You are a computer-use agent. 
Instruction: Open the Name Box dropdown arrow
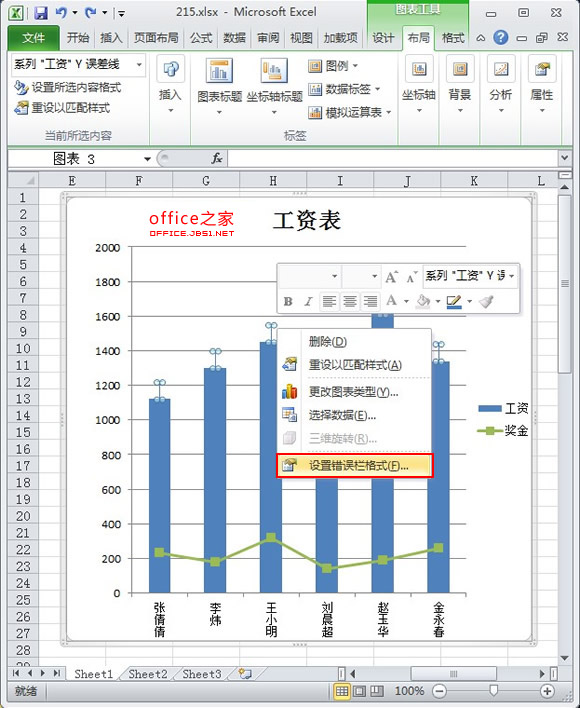point(147,159)
